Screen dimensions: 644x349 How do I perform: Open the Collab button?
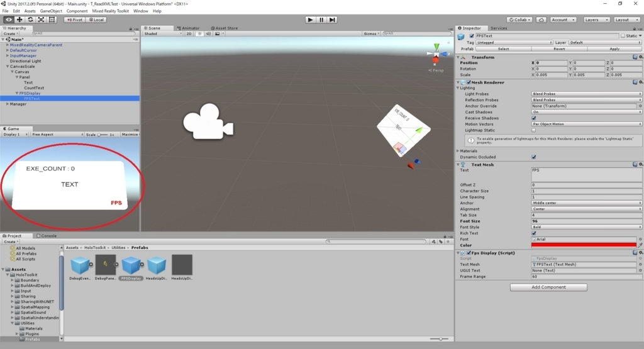(519, 19)
